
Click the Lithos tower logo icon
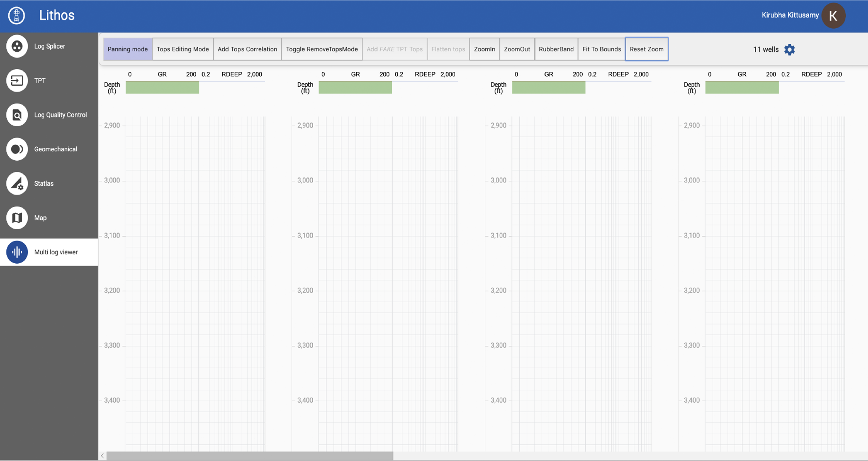tap(16, 16)
